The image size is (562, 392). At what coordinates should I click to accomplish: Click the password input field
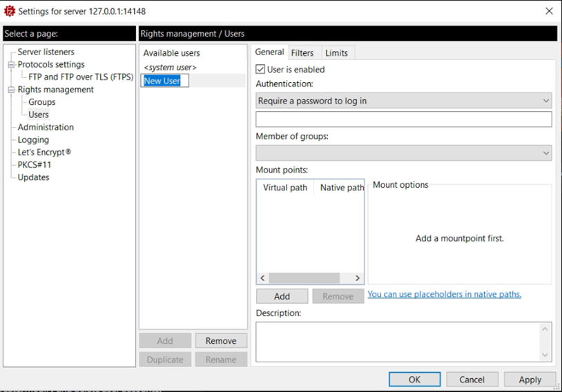click(x=403, y=119)
